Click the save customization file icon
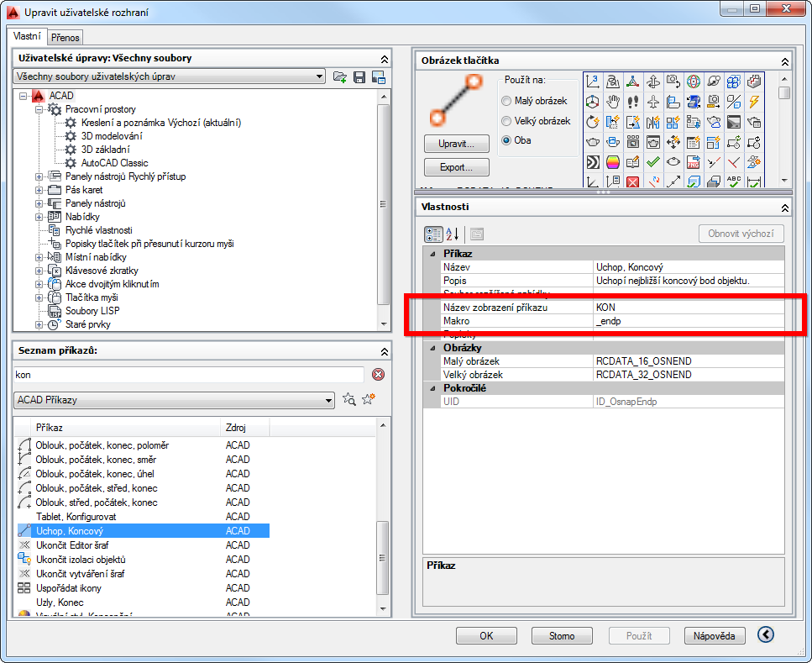The image size is (812, 663). pos(359,77)
